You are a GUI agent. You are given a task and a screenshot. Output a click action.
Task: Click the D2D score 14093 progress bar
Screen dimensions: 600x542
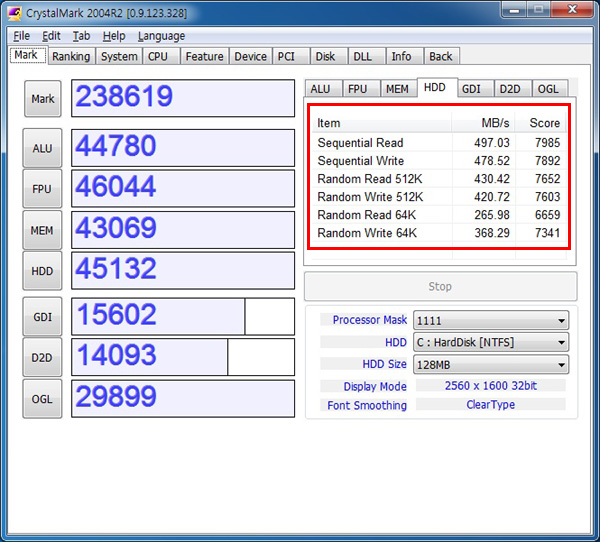pos(183,357)
